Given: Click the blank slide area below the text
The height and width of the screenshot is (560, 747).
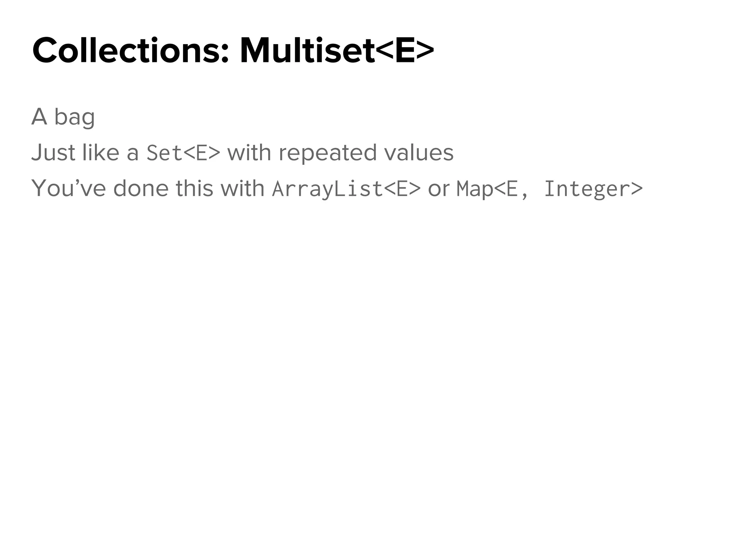Looking at the screenshot, I should [x=373, y=365].
